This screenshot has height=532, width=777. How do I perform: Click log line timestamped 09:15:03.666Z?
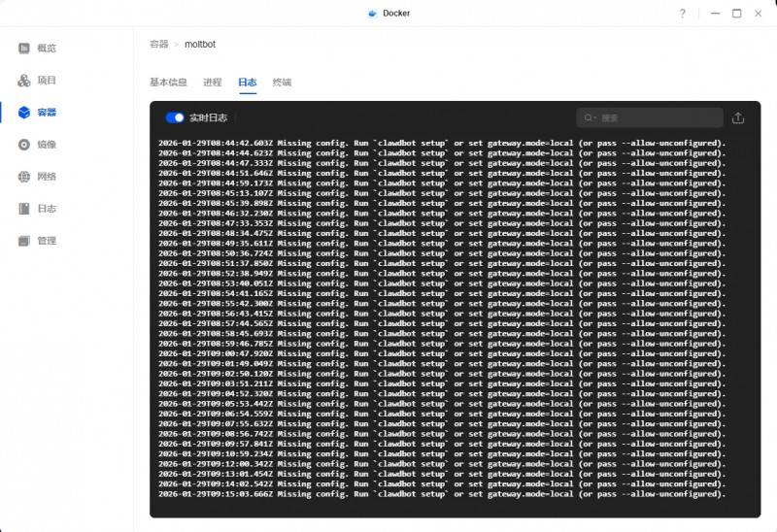pos(442,494)
